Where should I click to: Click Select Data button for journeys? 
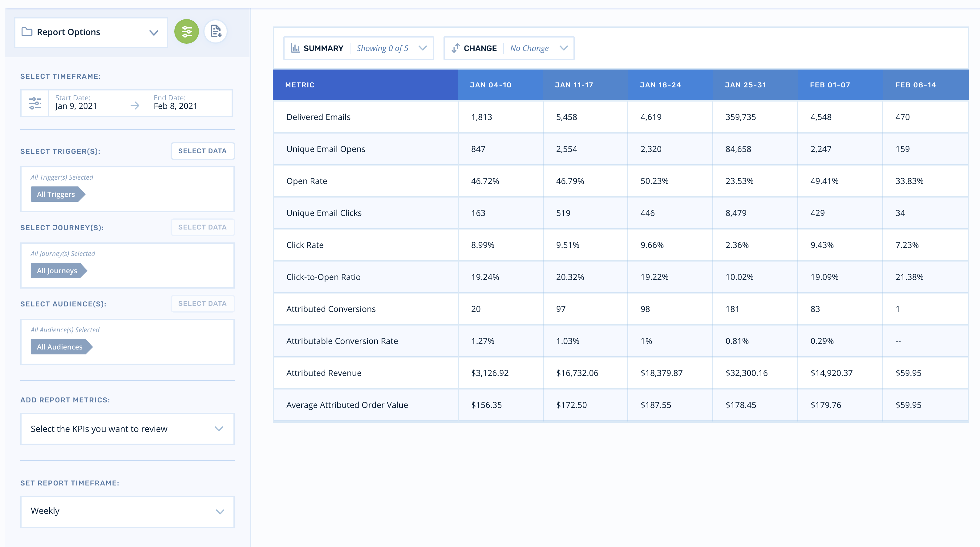pos(202,227)
